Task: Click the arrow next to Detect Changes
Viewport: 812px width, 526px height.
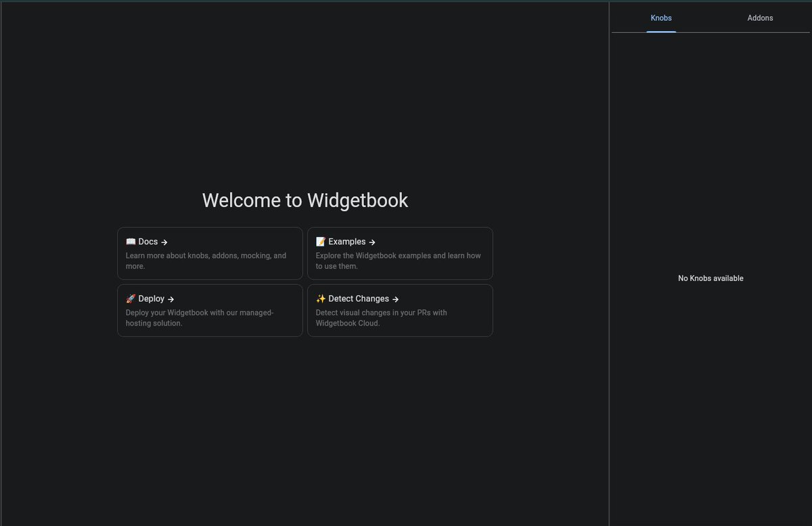Action: point(396,299)
